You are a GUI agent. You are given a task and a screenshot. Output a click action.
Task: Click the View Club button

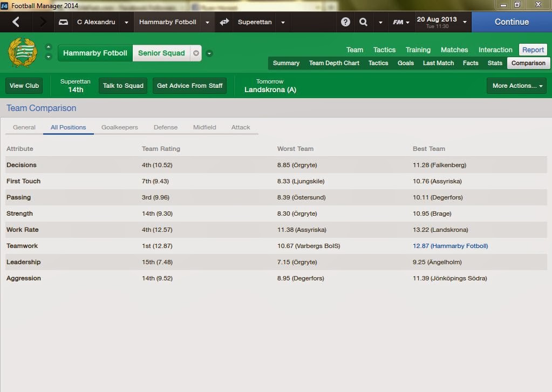[24, 86]
